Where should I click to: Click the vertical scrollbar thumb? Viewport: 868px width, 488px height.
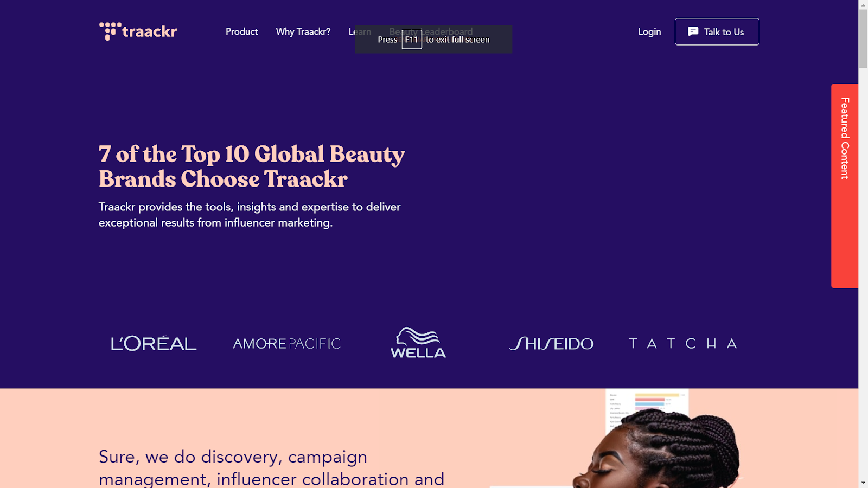click(x=863, y=38)
